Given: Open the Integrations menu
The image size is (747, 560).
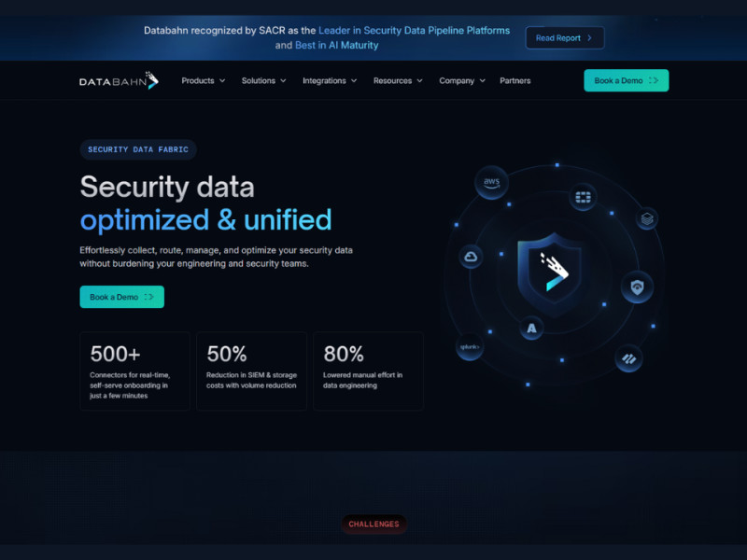Looking at the screenshot, I should coord(330,80).
